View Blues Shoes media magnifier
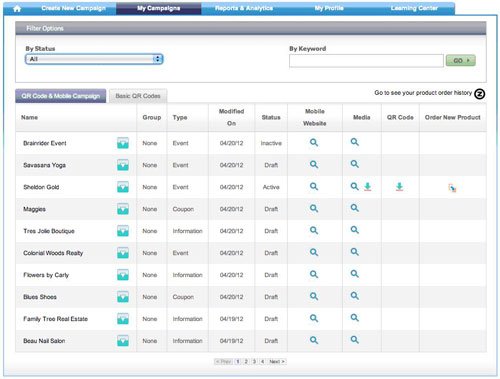The image size is (500, 379). coord(355,296)
